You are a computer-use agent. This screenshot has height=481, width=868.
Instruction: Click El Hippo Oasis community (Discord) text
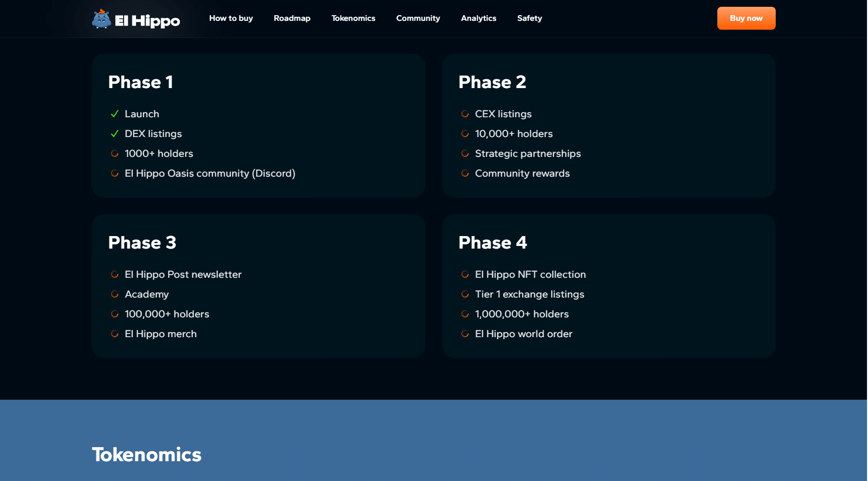tap(210, 174)
